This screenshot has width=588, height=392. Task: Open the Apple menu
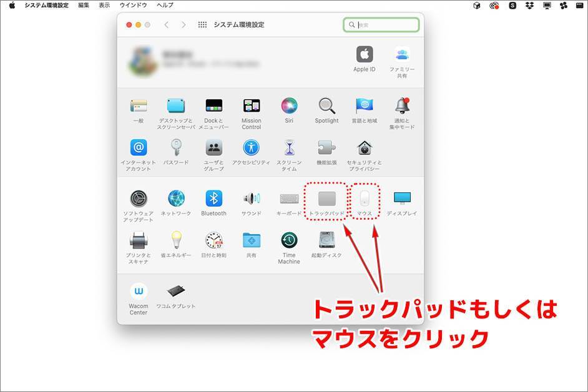point(12,5)
